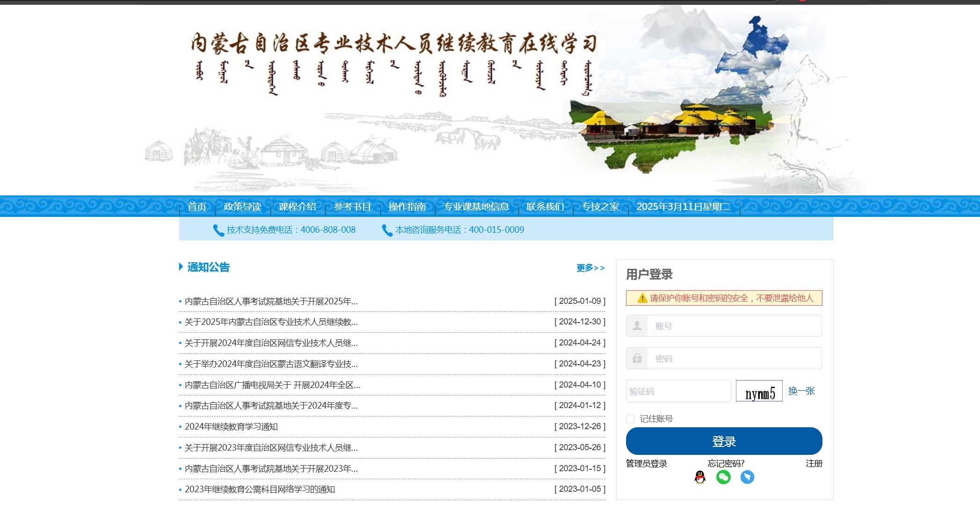
Task: Open the 专业课基地信息 menu item
Action: click(476, 206)
